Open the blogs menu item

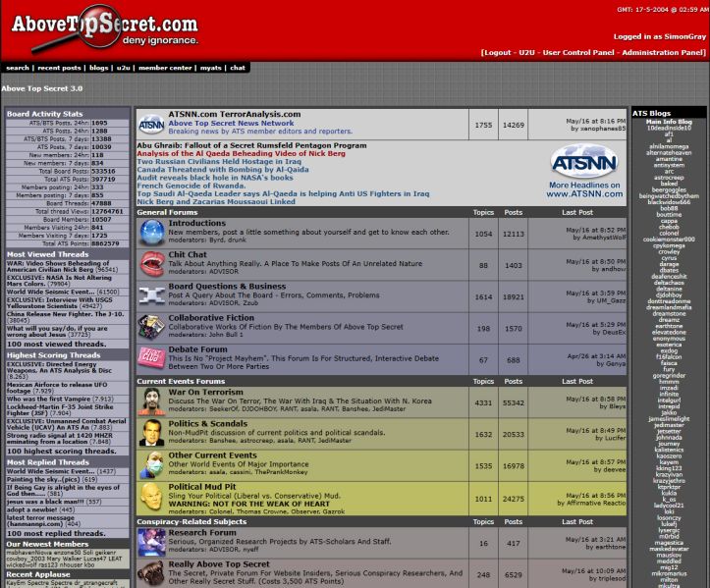click(x=99, y=68)
